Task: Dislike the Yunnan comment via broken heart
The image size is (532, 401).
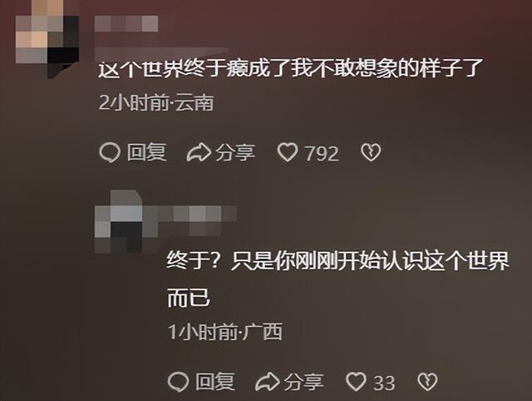Action: pos(371,152)
